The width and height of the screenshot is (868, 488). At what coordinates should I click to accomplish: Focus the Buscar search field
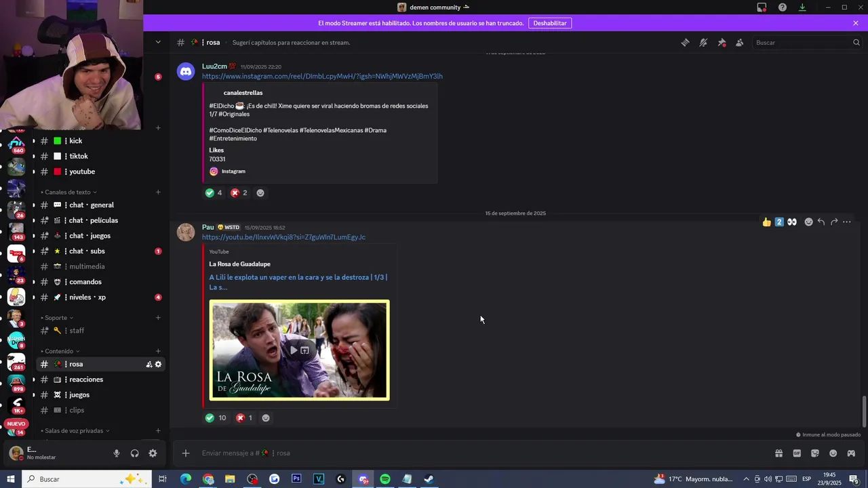[x=806, y=43]
